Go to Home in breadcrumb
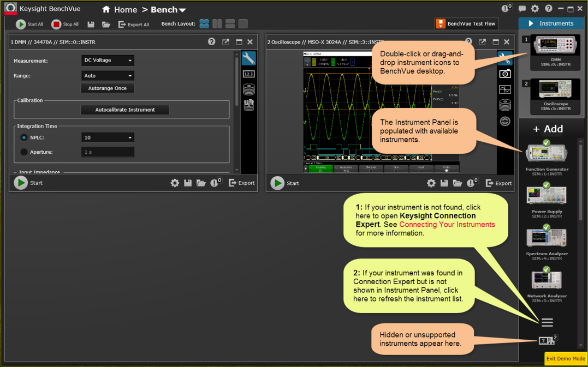 tap(120, 10)
